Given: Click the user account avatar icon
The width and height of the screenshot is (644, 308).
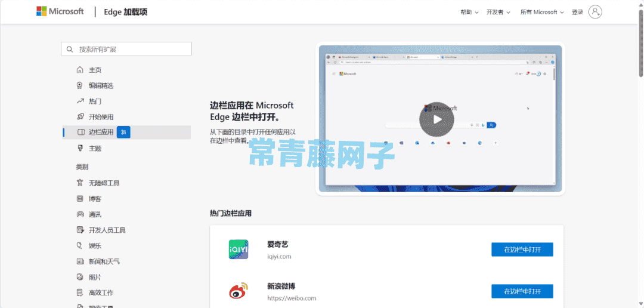Looking at the screenshot, I should (x=595, y=12).
